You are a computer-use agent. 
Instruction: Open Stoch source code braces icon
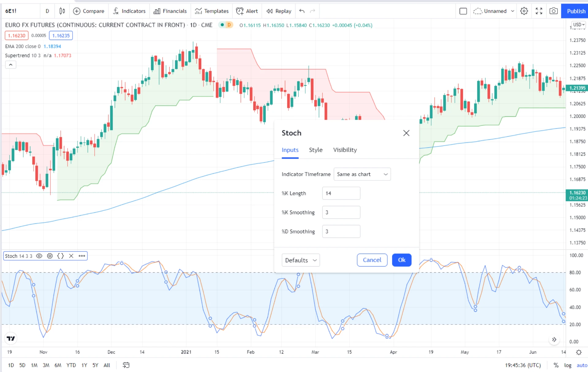61,256
